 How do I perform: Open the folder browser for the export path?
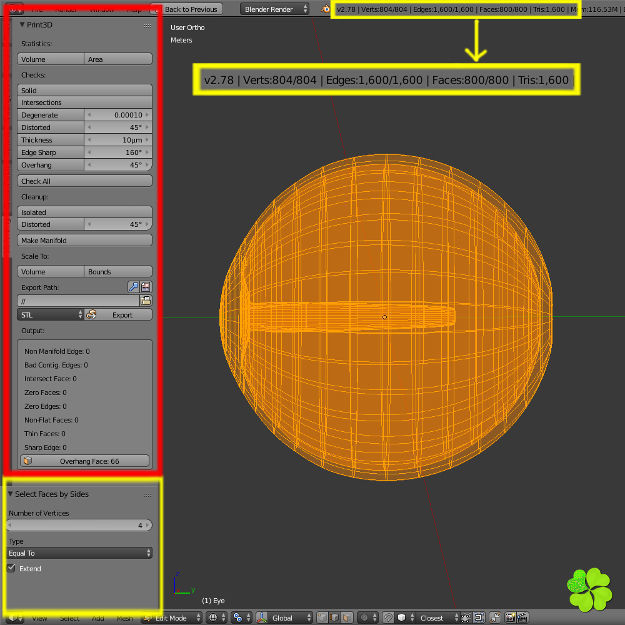tap(145, 301)
